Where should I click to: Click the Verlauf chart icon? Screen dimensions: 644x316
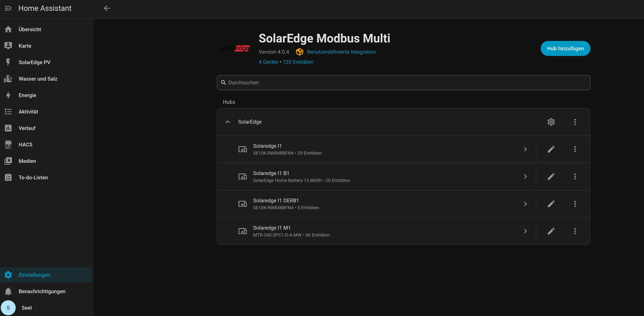tap(8, 128)
